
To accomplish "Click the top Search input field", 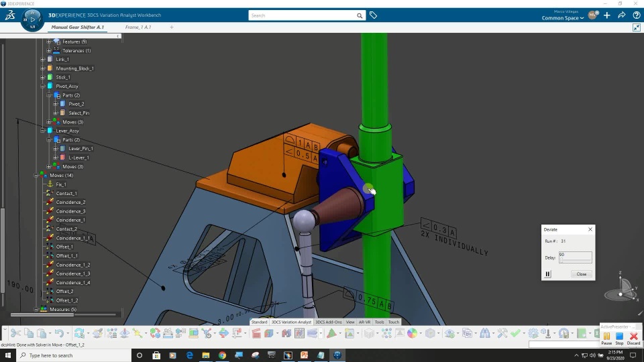I will pos(303,15).
